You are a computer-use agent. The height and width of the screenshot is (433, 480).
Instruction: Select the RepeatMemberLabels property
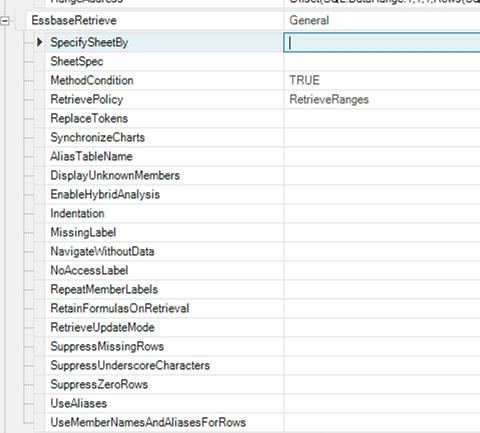pyautogui.click(x=104, y=289)
